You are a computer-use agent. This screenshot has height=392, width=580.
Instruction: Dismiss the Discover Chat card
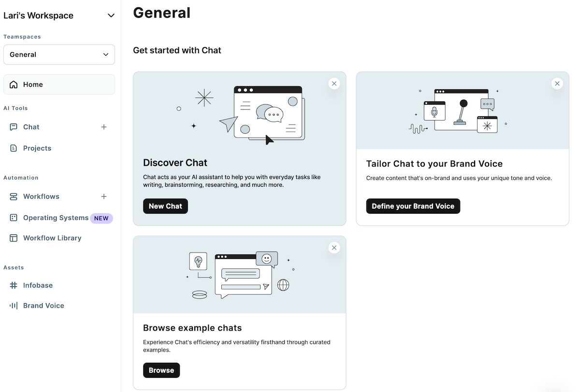334,83
